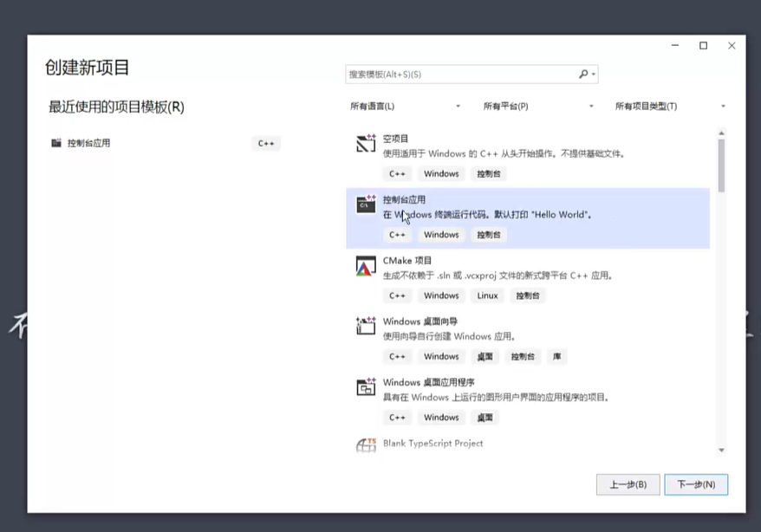Click the 下一步(N) button
The image size is (761, 532).
coord(696,484)
